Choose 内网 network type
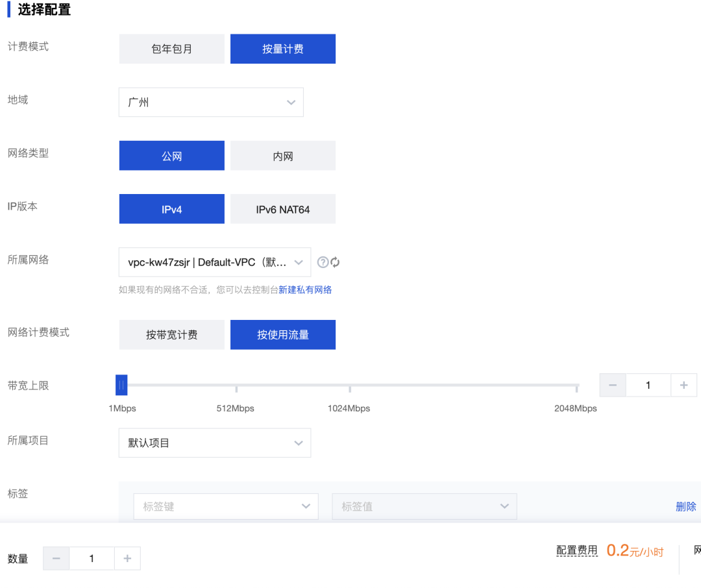 (x=283, y=156)
